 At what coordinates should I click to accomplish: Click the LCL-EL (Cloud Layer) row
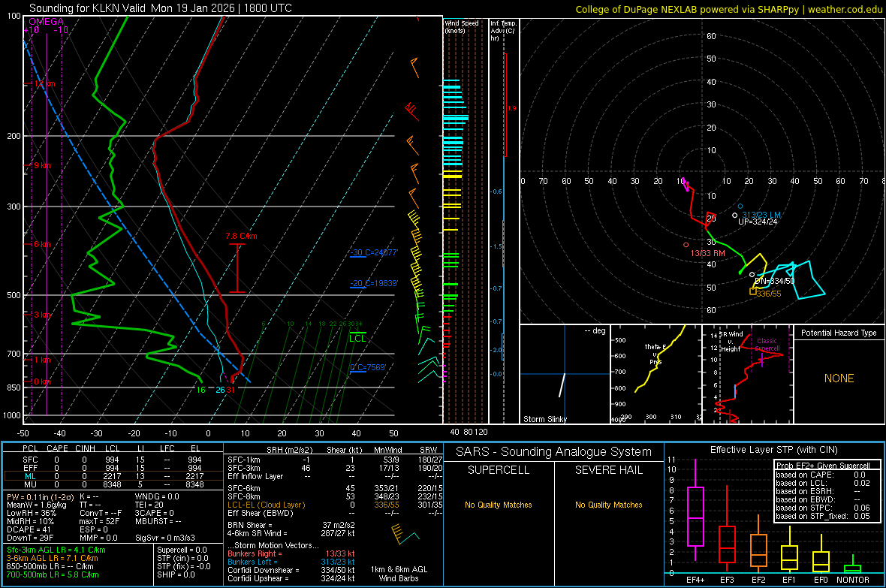(x=335, y=505)
